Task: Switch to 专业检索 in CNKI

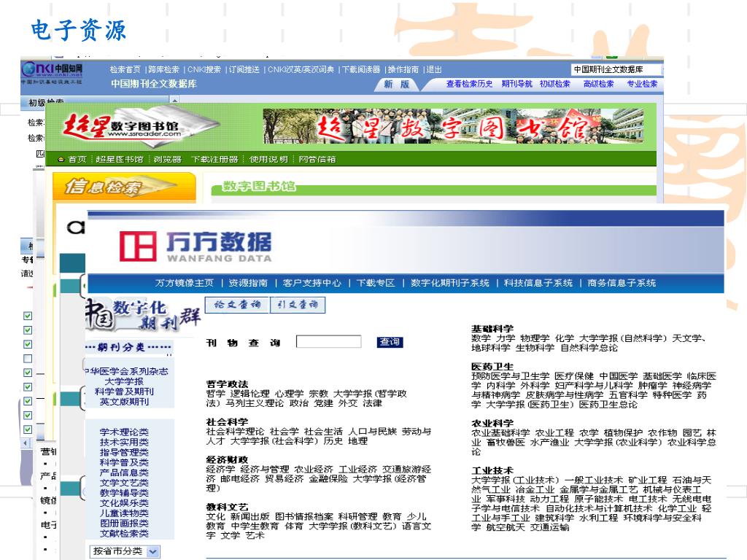Action: pos(642,84)
